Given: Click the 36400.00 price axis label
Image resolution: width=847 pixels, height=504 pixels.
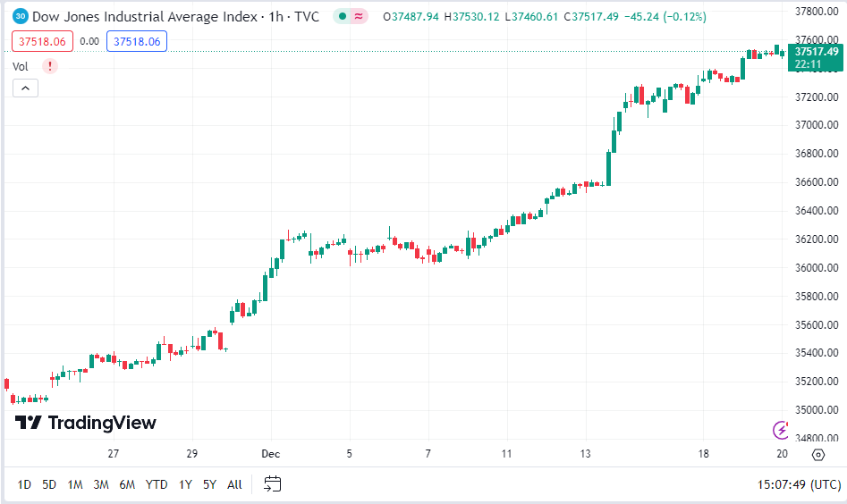Looking at the screenshot, I should 817,211.
